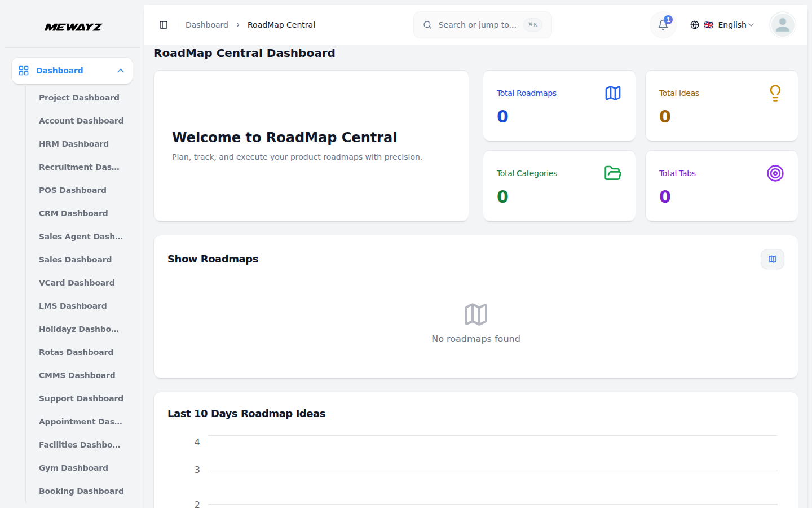Screen dimensions: 812x508
Task: Expand the notification badge showing 1
Action: (x=668, y=19)
